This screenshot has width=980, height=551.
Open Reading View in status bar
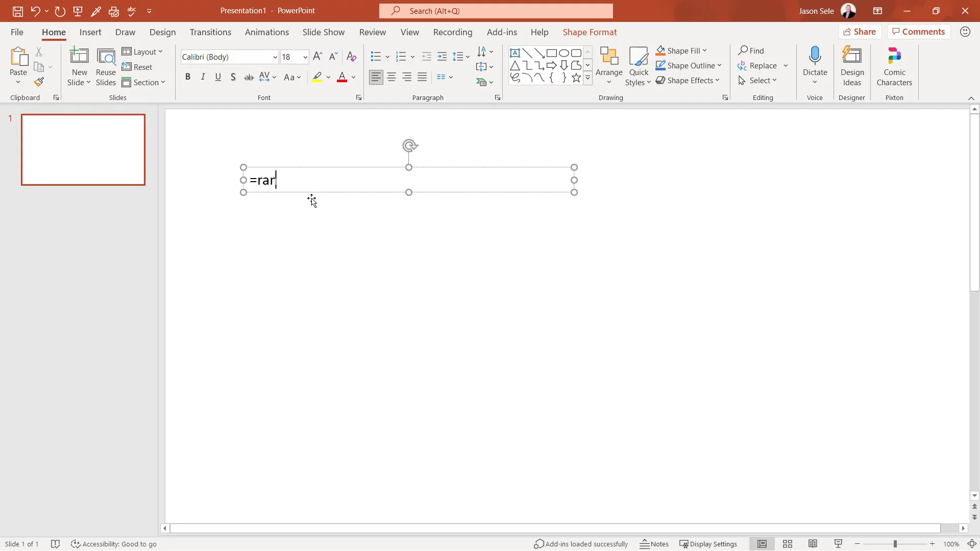coord(813,544)
